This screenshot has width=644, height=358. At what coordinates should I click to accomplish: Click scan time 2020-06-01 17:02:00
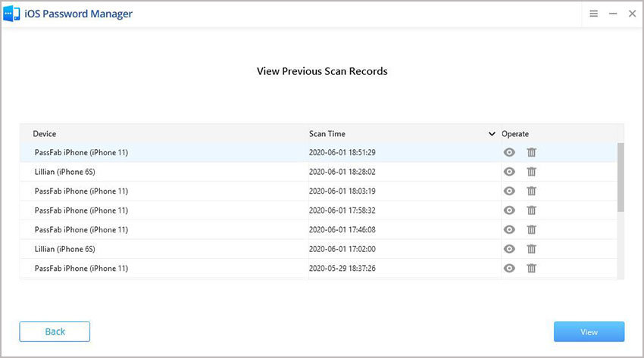click(x=342, y=249)
